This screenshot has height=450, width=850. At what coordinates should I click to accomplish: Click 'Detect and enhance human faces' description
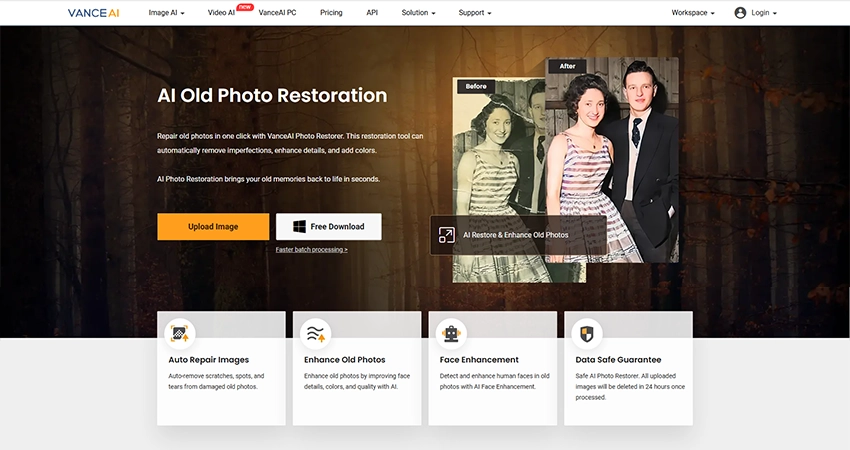pyautogui.click(x=494, y=381)
